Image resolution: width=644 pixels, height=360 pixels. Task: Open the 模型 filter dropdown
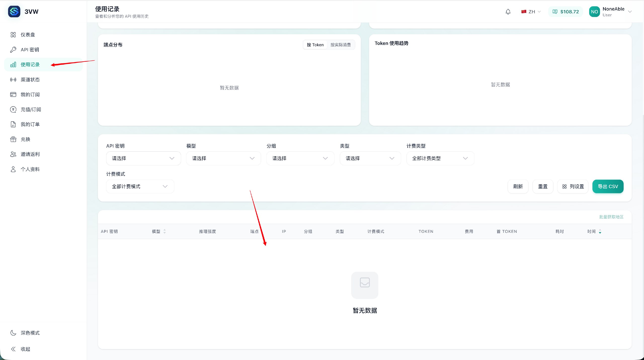[223, 158]
